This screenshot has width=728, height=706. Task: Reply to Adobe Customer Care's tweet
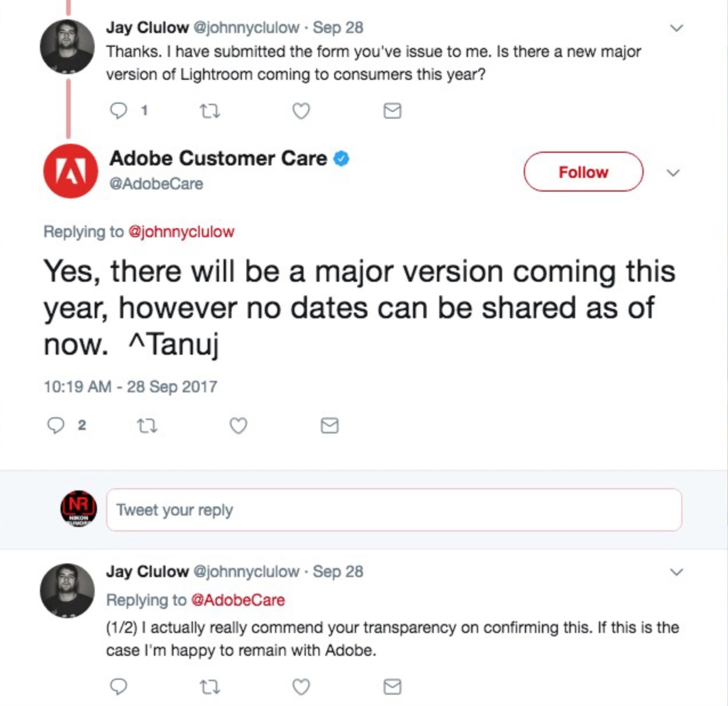tap(56, 425)
